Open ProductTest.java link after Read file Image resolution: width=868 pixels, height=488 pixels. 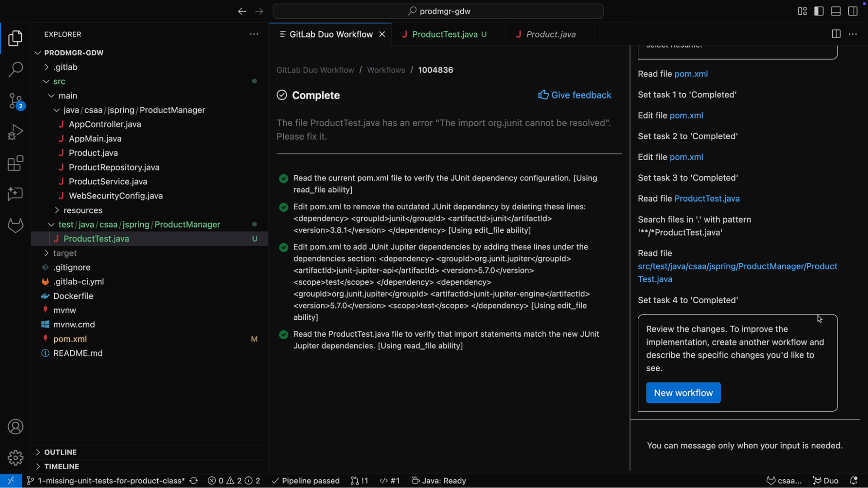[707, 199]
